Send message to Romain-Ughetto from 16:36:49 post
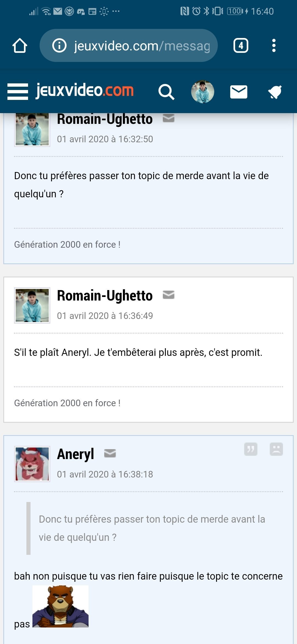 [x=169, y=295]
